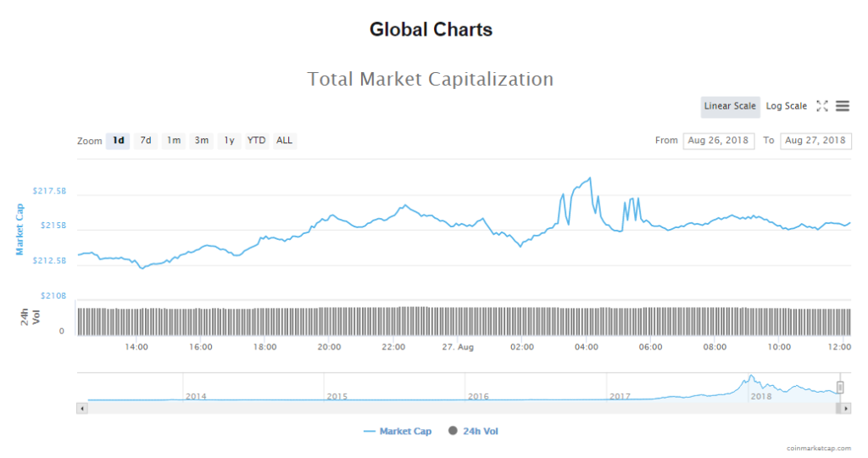The width and height of the screenshot is (868, 458).
Task: Select the 1d zoom range
Action: (118, 141)
